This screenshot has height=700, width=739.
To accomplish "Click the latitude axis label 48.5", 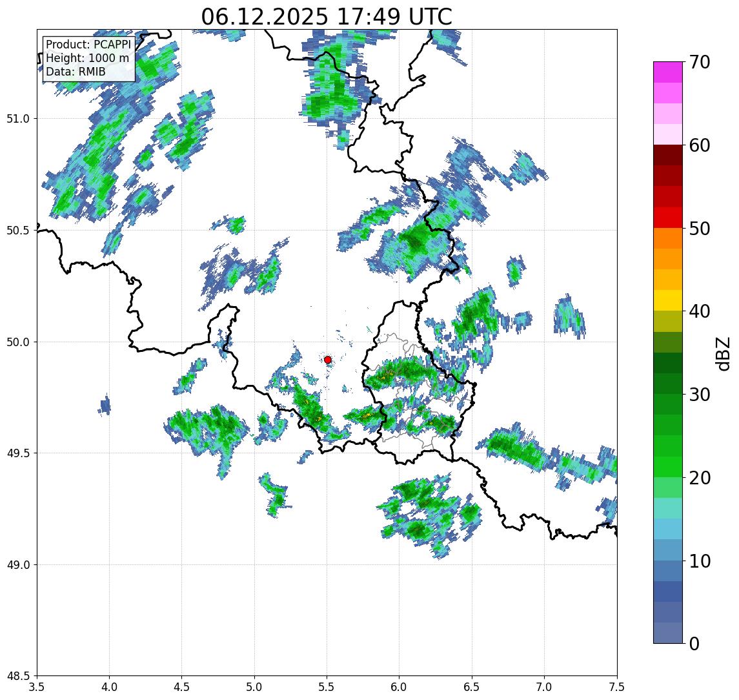I will (x=18, y=676).
